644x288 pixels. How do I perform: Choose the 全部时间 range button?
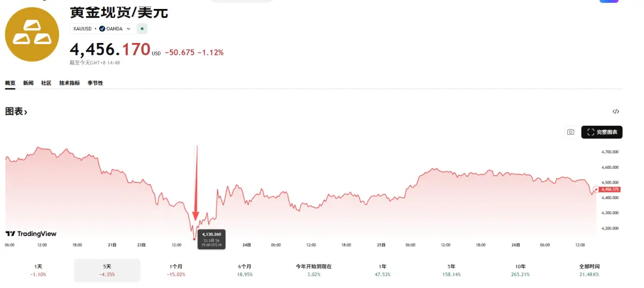[588, 270]
